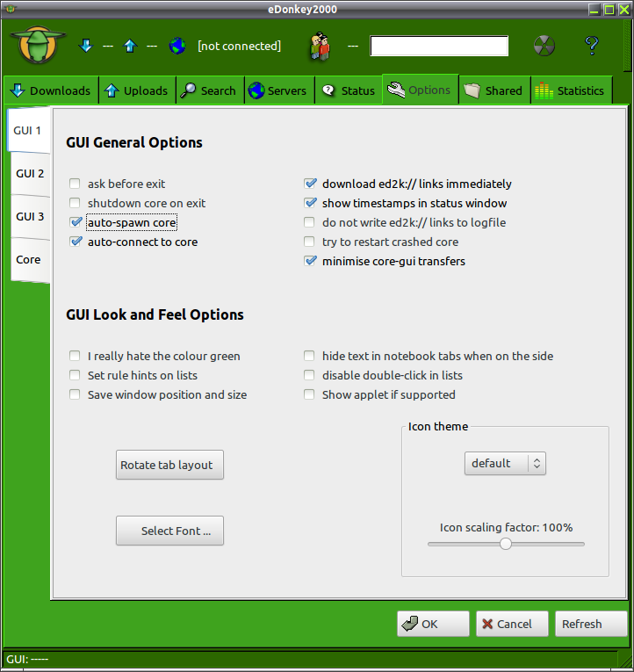
Task: Click the radiation symbol icon
Action: [544, 46]
